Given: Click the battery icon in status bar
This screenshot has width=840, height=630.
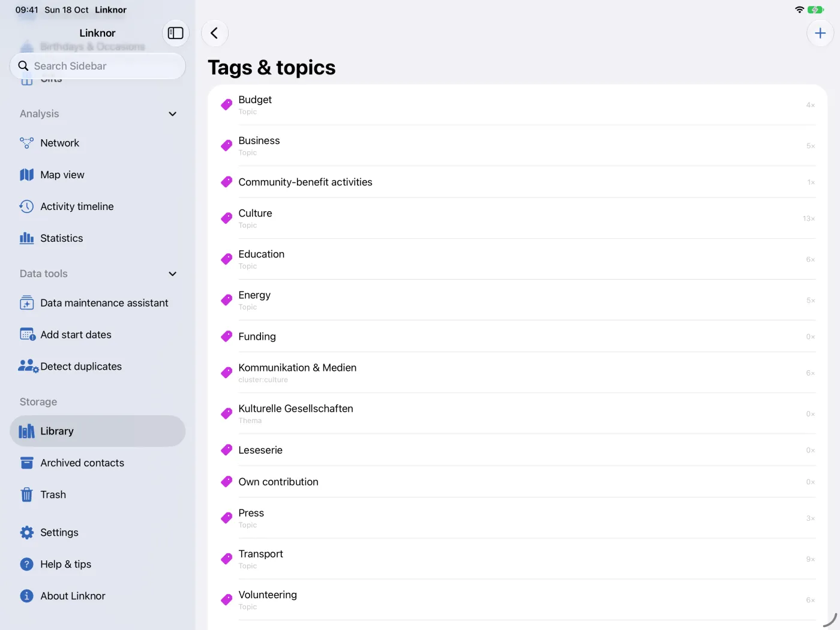Looking at the screenshot, I should coord(815,10).
